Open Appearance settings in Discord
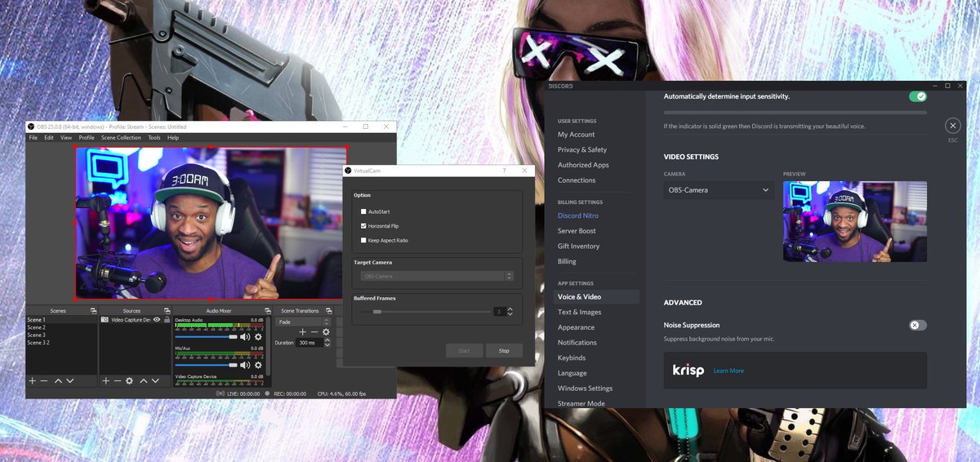Viewport: 980px width, 462px height. [576, 327]
